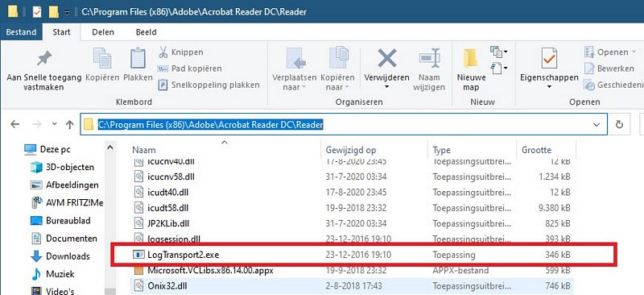Click the Kopiëren icon in Klembord group

click(102, 58)
